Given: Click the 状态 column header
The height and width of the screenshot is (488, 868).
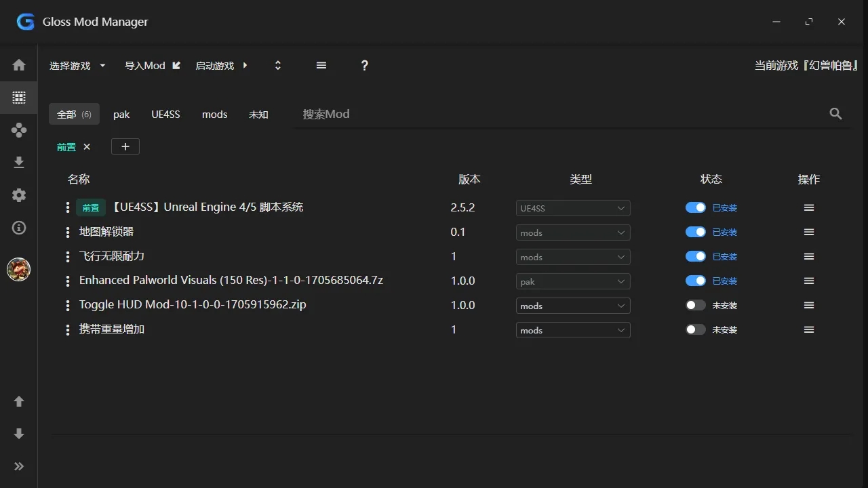Looking at the screenshot, I should click(x=711, y=180).
